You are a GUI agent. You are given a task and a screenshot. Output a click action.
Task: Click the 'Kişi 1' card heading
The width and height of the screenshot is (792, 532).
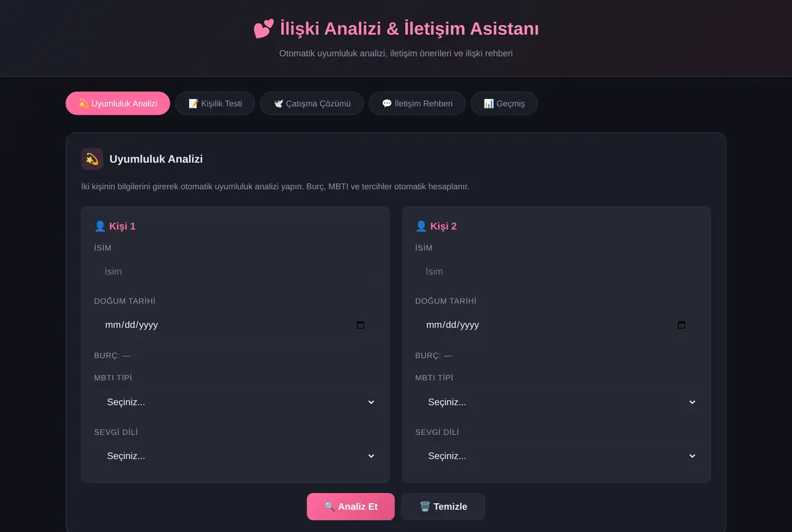click(122, 226)
